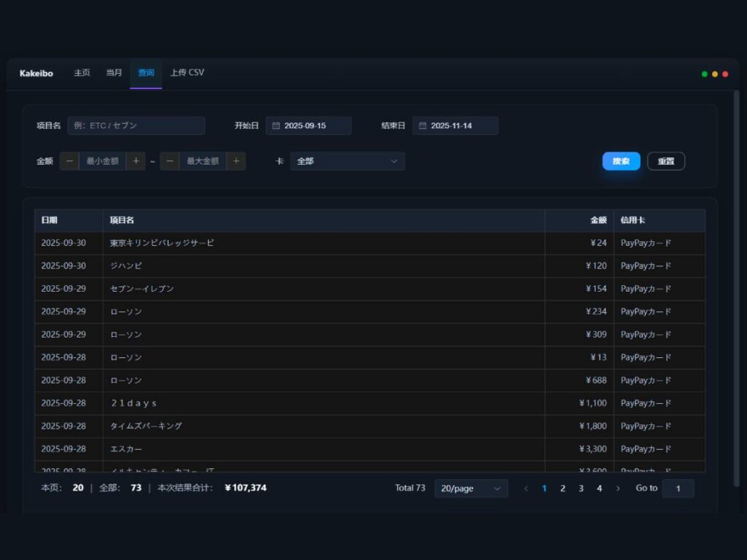
Task: Jump to page 3 in pagination
Action: [x=581, y=489]
